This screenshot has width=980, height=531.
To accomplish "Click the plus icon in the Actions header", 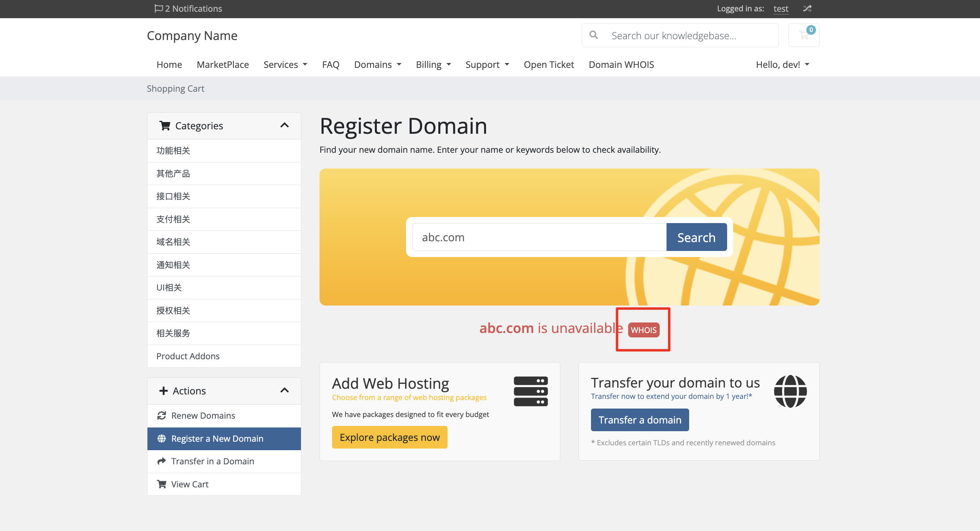I will 164,390.
